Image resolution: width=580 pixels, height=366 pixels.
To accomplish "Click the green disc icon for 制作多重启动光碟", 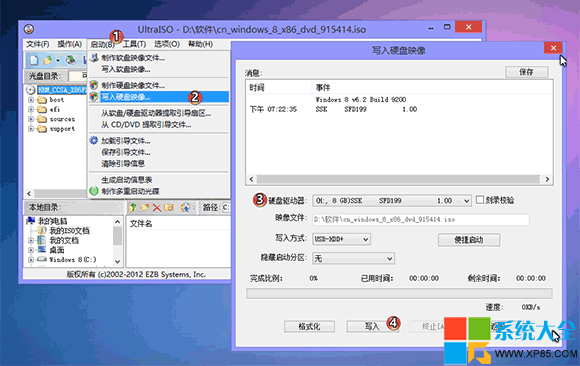I will tap(94, 191).
